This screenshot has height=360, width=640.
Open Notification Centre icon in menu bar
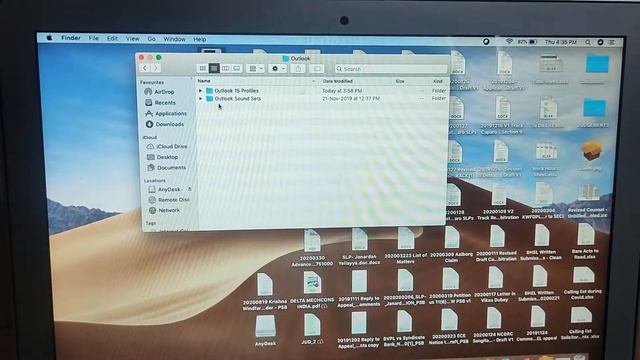pos(612,42)
